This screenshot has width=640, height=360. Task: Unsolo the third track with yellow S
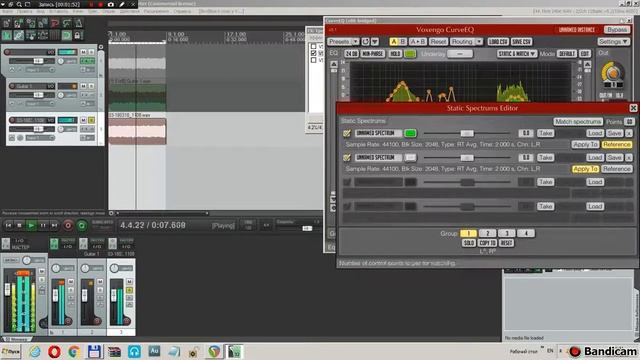pyautogui.click(x=91, y=120)
